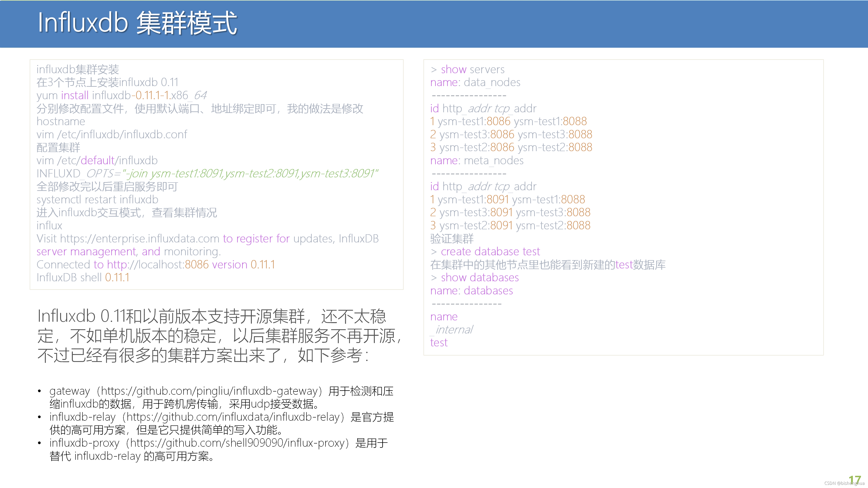Click the 'create database test' command
The image size is (868, 488).
[485, 252]
